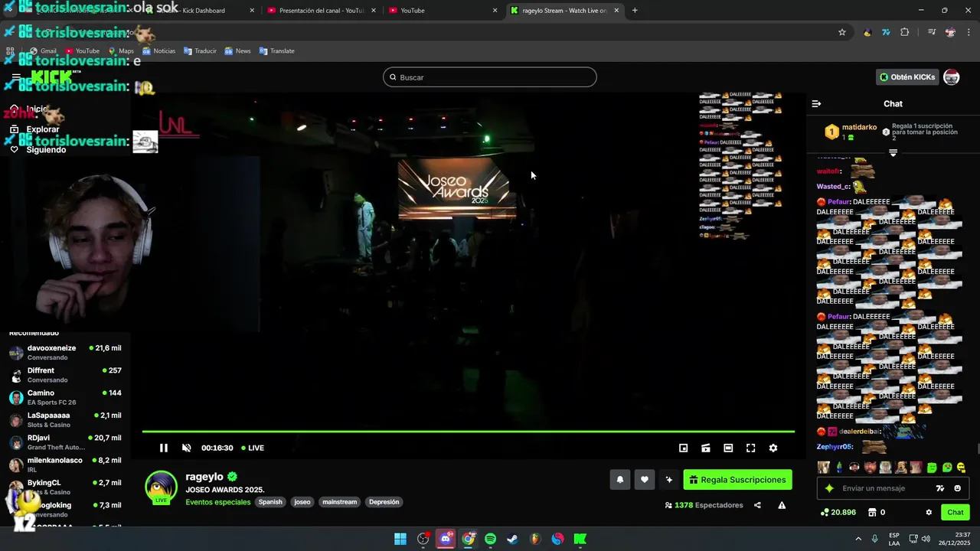Open a new browser tab
Image resolution: width=980 pixels, height=551 pixels.
click(635, 11)
